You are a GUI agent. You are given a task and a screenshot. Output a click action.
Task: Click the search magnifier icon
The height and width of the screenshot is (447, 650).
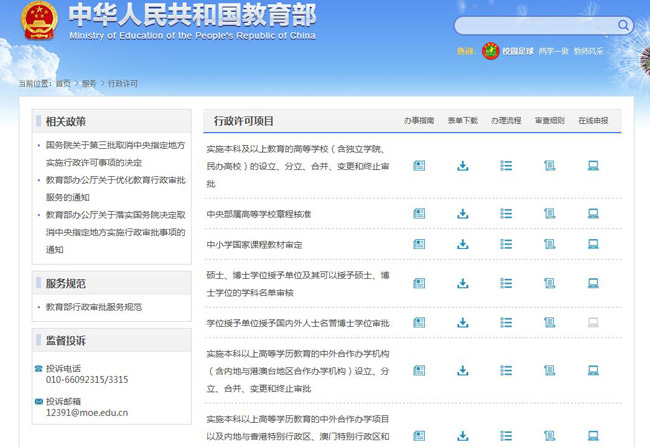pos(621,26)
